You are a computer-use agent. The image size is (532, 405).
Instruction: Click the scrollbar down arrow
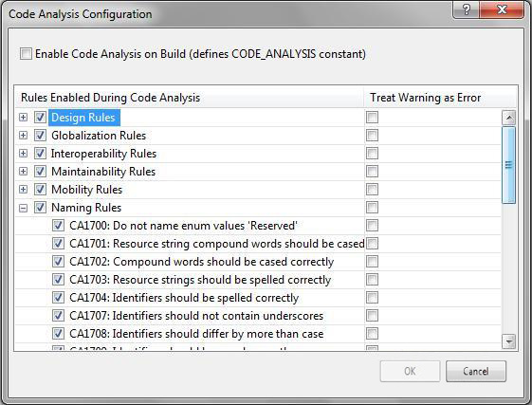(x=509, y=341)
